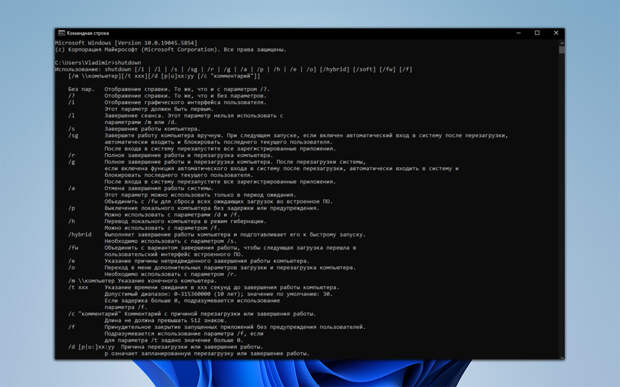Click the /fw parameter label
The height and width of the screenshot is (387, 620).
[73, 247]
